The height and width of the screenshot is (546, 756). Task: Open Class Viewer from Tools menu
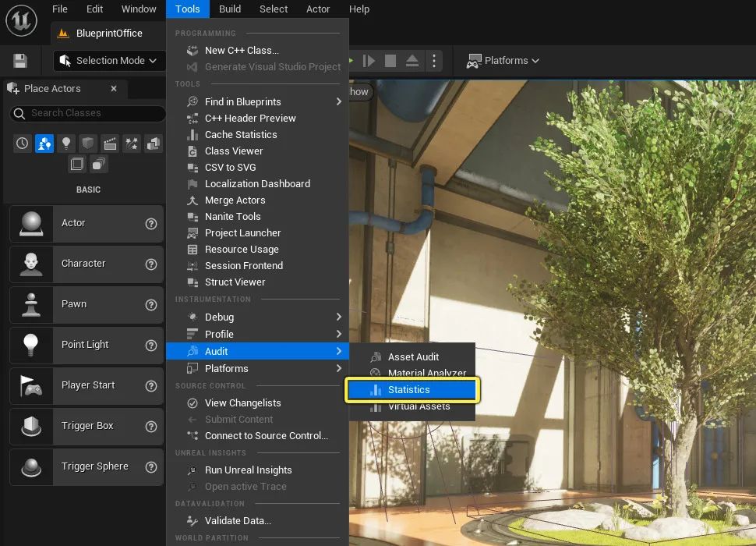coord(257,151)
